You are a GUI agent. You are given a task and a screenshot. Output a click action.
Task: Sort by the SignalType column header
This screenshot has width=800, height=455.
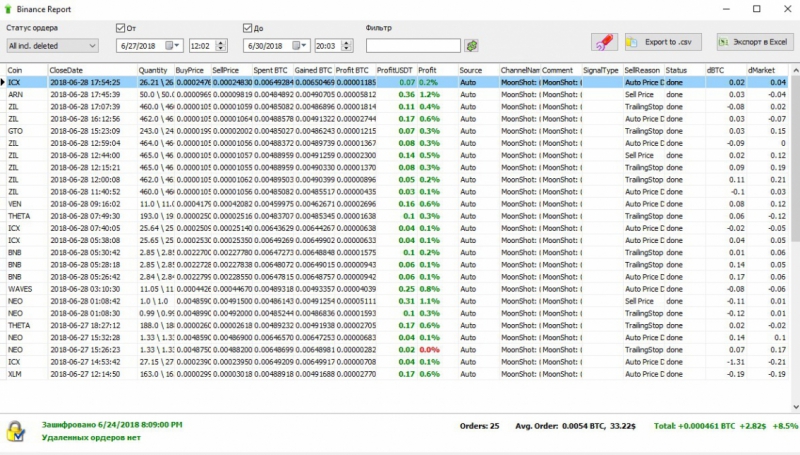(x=602, y=70)
